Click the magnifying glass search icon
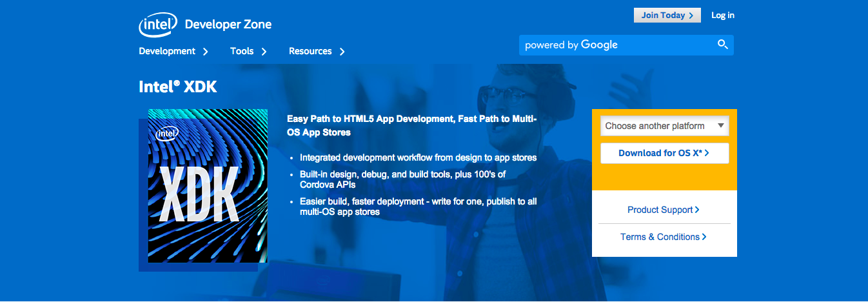The height and width of the screenshot is (302, 868). click(722, 45)
